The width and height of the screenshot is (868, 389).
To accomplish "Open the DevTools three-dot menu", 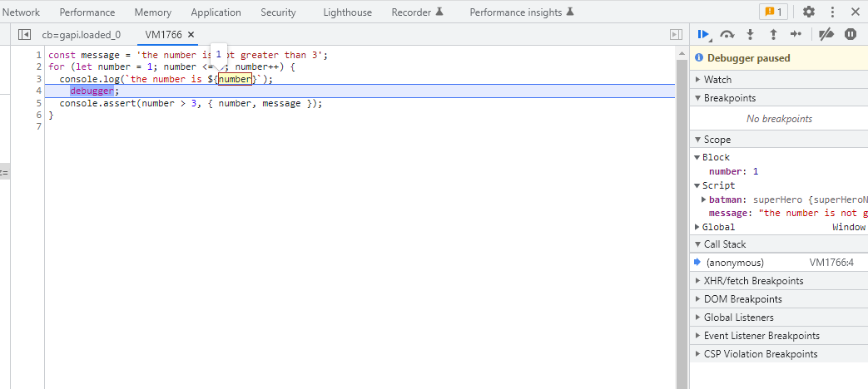I will coord(832,12).
